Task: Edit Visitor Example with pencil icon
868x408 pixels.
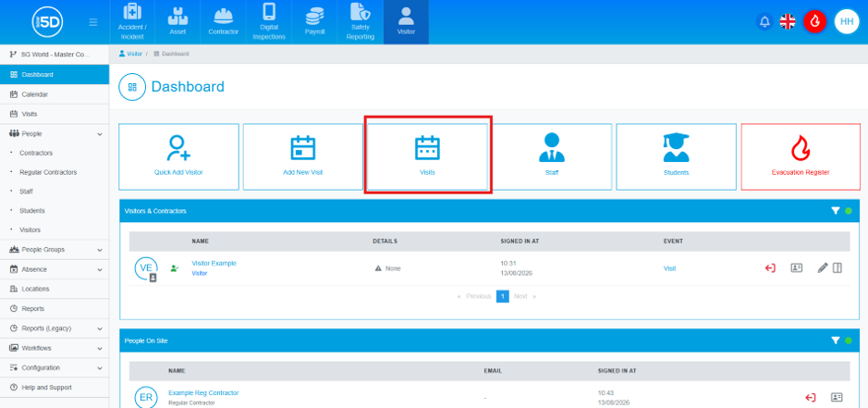Action: click(823, 268)
